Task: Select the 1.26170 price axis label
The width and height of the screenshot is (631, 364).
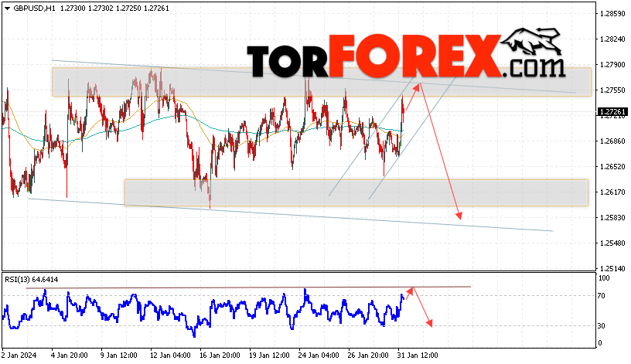Action: pyautogui.click(x=612, y=192)
